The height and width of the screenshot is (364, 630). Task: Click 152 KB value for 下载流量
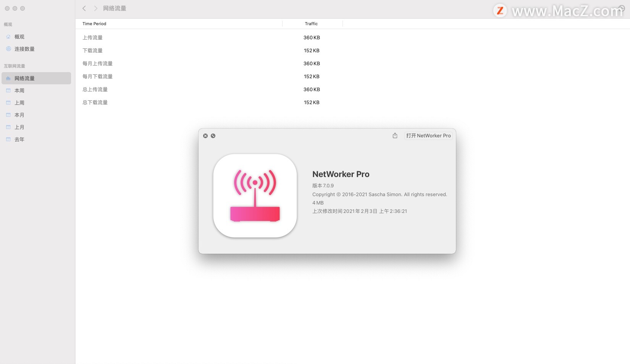[x=312, y=50]
